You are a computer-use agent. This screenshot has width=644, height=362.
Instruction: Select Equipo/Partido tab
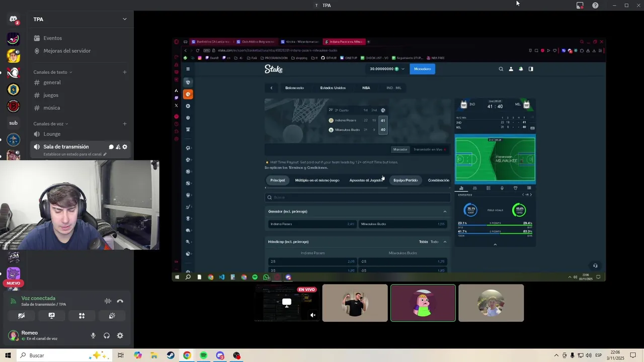[x=406, y=180]
